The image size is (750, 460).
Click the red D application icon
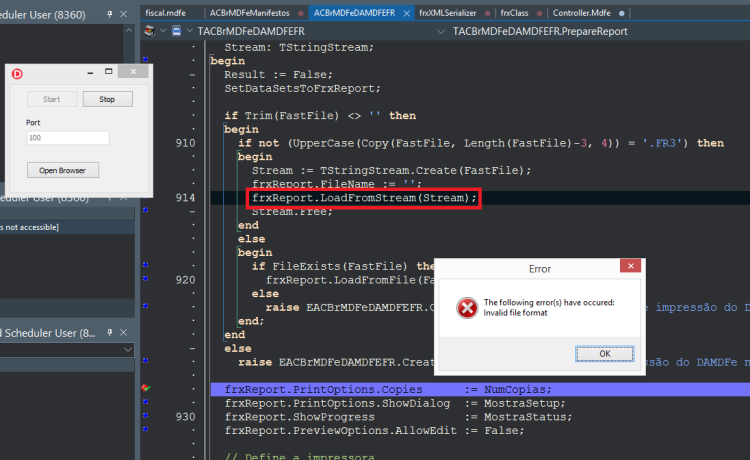coord(17,74)
